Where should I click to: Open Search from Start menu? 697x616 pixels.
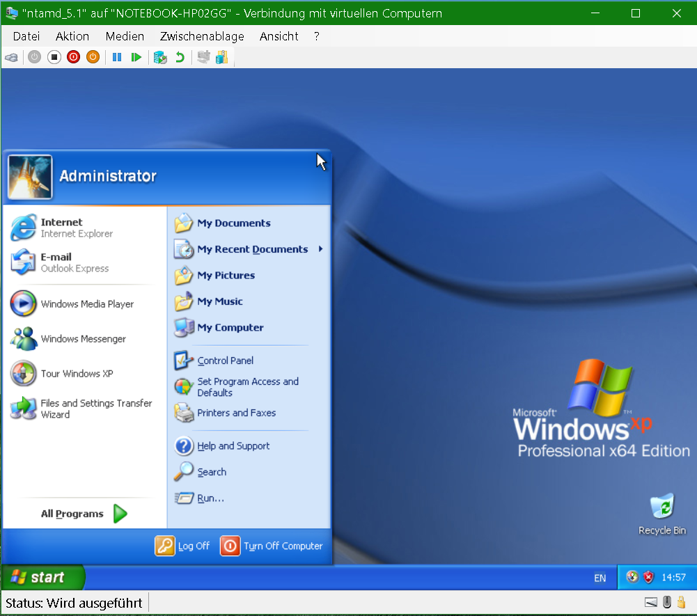click(x=249, y=472)
